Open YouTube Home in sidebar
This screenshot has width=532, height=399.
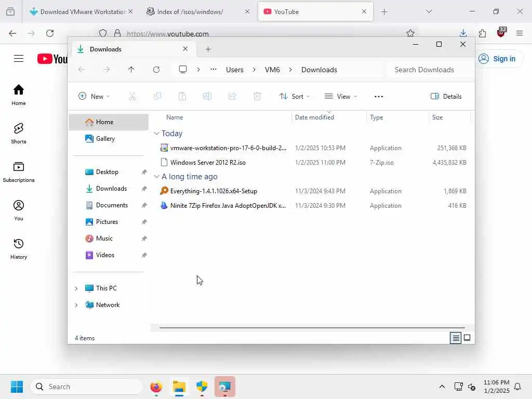tap(19, 95)
